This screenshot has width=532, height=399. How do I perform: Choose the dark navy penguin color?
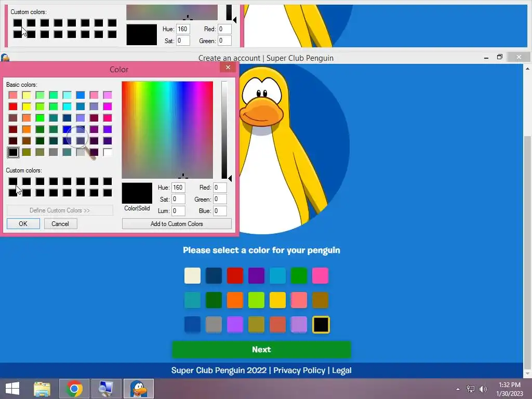[x=214, y=275]
